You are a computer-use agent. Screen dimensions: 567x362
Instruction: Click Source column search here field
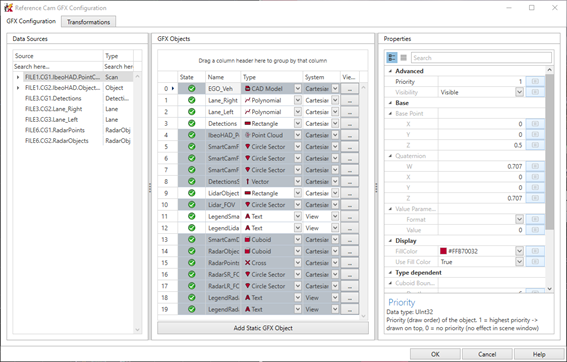(x=58, y=67)
